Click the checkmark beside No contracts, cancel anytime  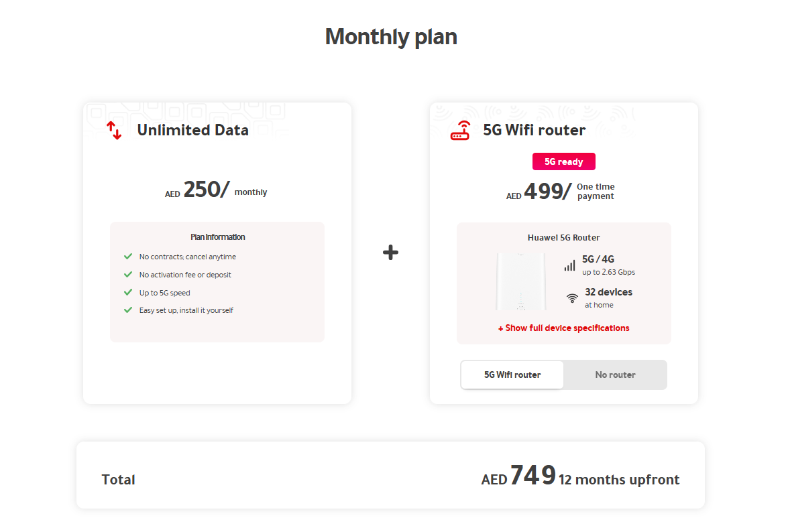pos(128,256)
